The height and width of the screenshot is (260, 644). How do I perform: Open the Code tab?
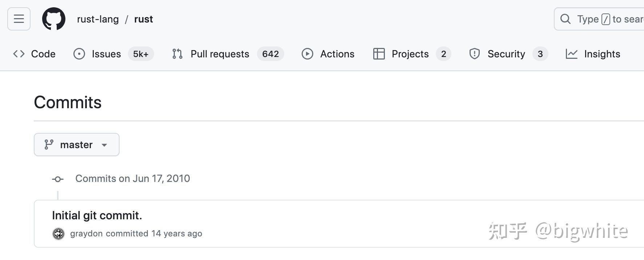coord(35,54)
